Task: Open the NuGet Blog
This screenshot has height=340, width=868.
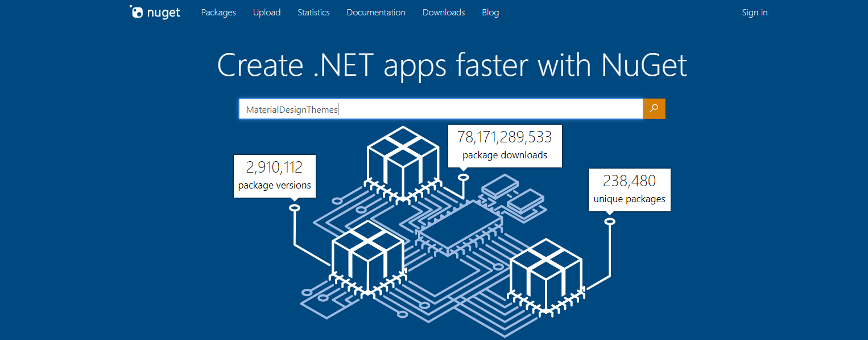Action: pyautogui.click(x=490, y=12)
